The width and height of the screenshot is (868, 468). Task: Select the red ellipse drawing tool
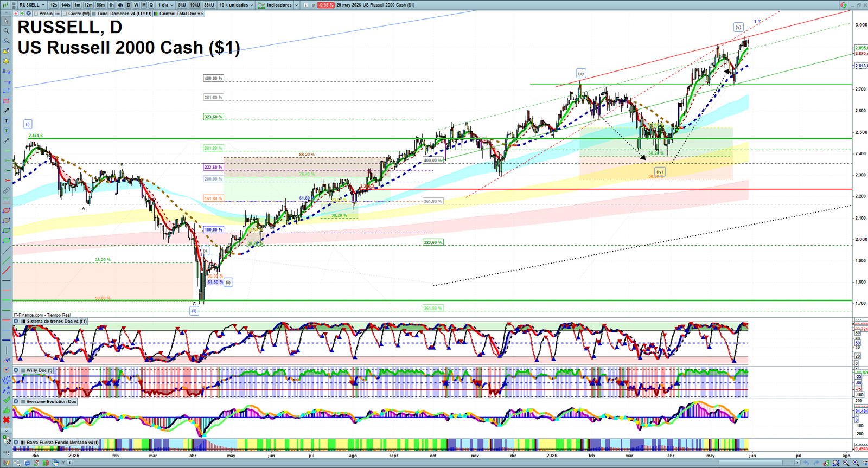click(x=7, y=210)
